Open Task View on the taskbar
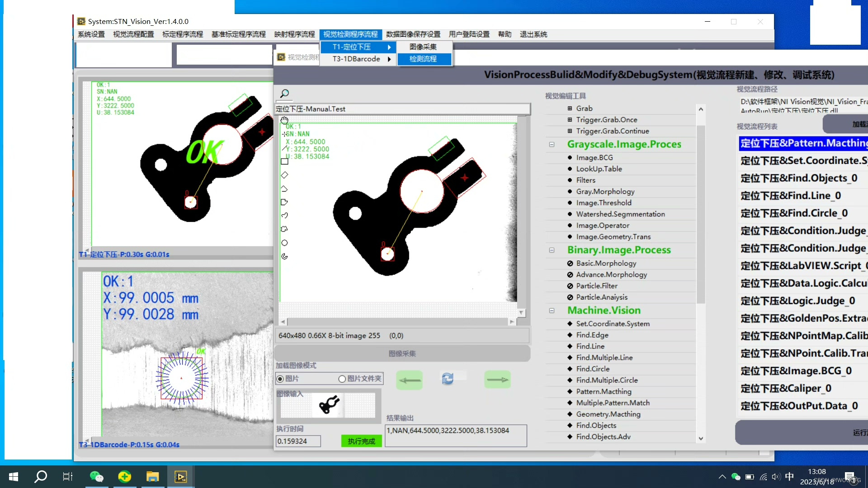The height and width of the screenshot is (488, 868). coord(68,477)
